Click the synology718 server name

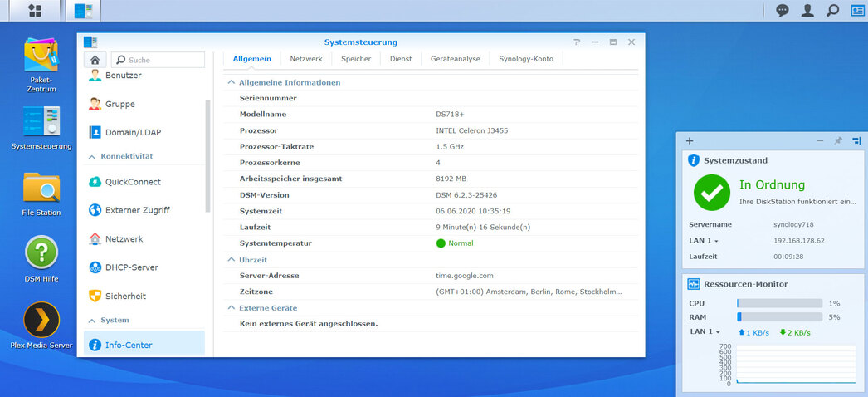coord(793,225)
